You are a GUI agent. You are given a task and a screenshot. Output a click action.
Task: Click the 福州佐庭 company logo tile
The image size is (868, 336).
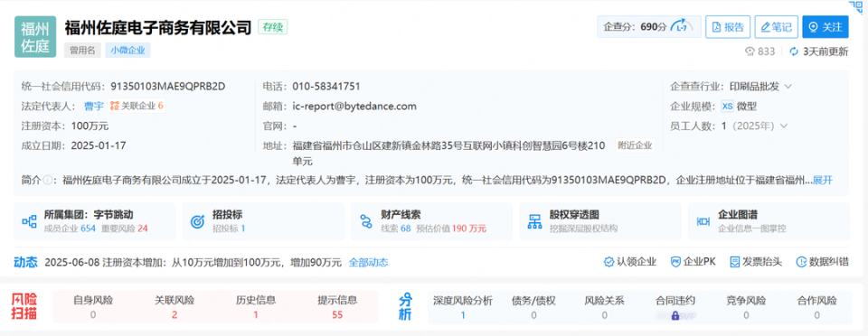(35, 36)
